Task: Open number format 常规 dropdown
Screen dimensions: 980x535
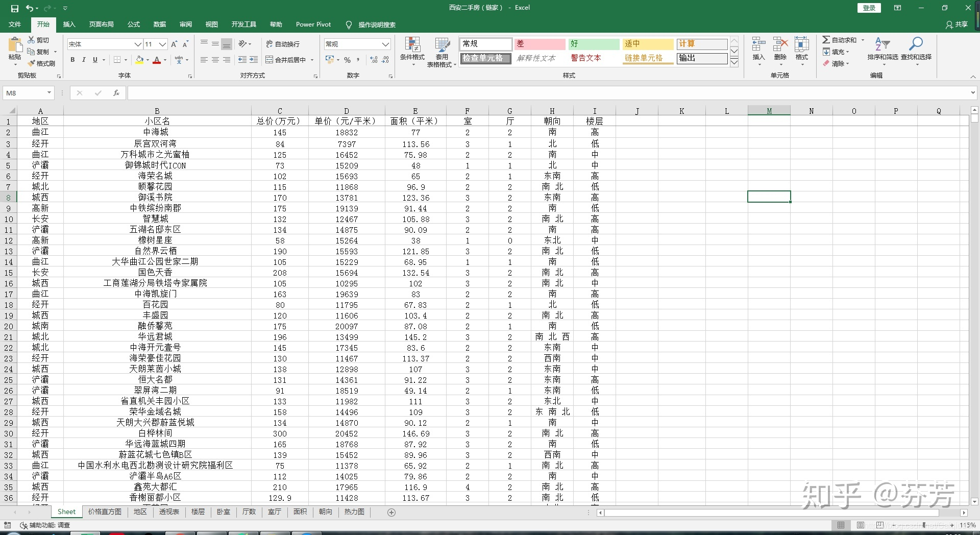Action: pos(386,44)
